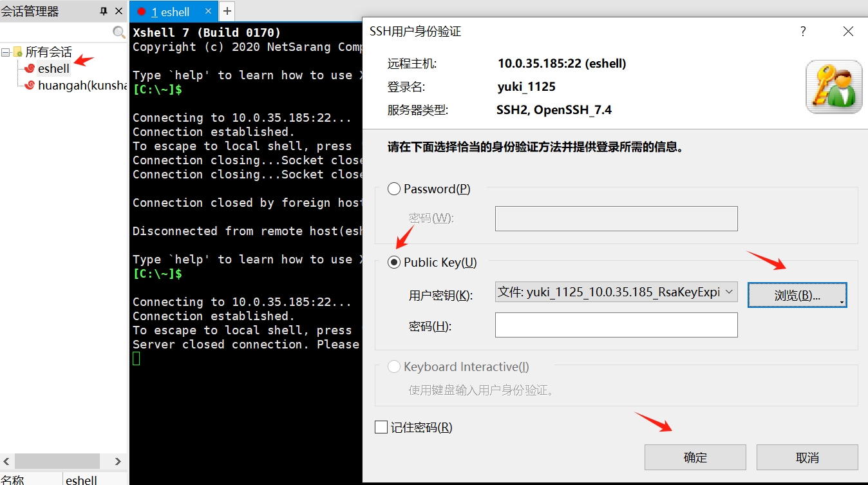The width and height of the screenshot is (868, 485).
Task: Pin the session manager panel
Action: point(104,12)
